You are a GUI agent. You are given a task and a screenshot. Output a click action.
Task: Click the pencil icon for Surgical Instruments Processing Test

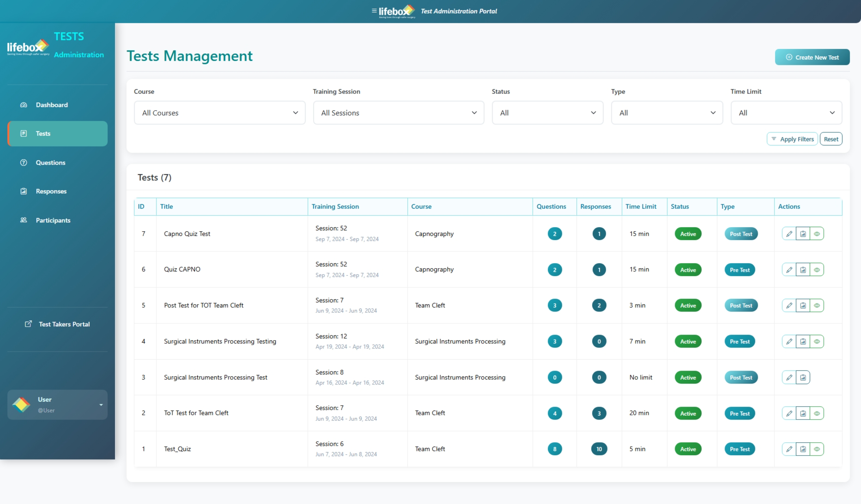789,377
